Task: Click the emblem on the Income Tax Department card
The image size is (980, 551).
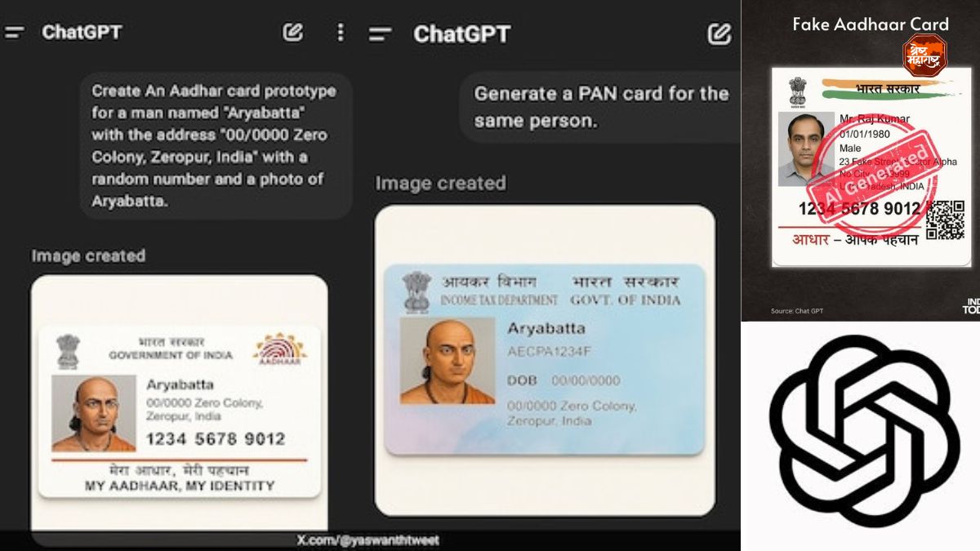Action: click(x=416, y=291)
